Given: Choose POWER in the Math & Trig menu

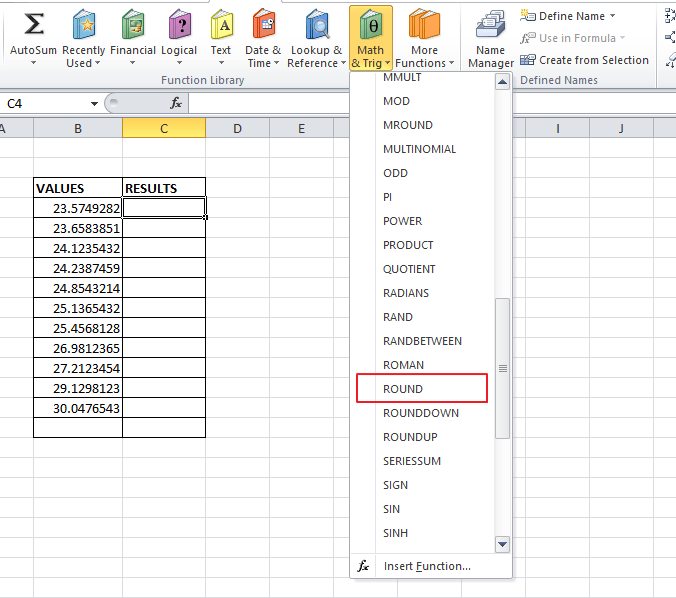Looking at the screenshot, I should point(403,221).
